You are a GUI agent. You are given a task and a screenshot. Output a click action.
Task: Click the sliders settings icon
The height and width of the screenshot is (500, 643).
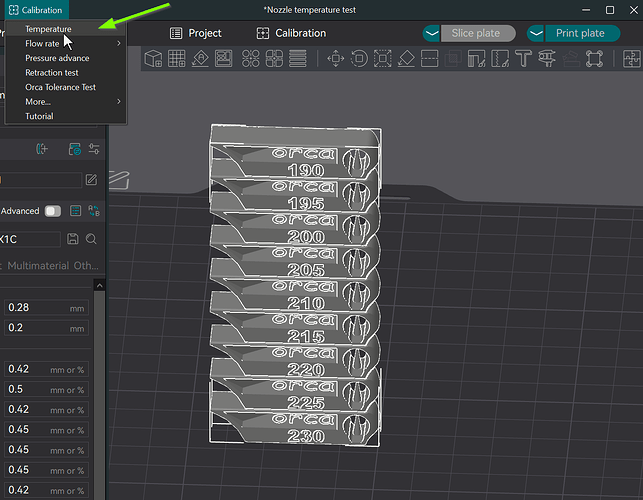coord(94,148)
